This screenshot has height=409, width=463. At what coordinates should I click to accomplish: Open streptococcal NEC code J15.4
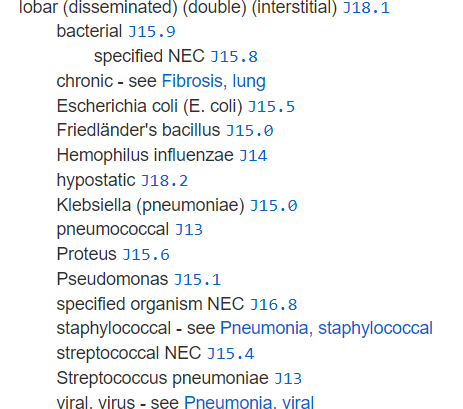(x=230, y=354)
